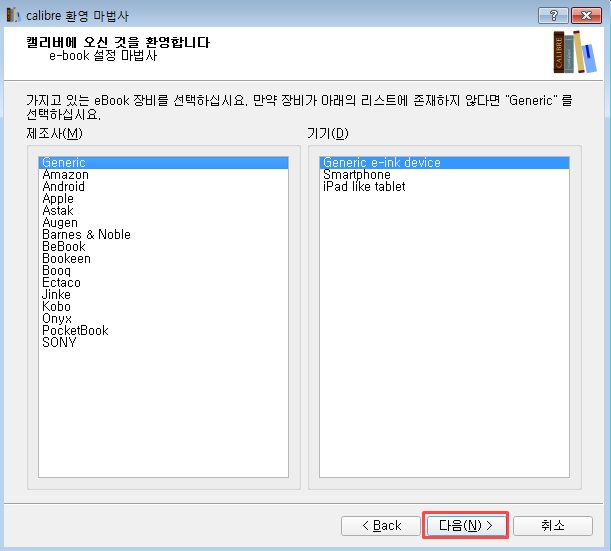Screen dimensions: 611x551
Task: Choose Onyx manufacturer
Action: point(163,319)
